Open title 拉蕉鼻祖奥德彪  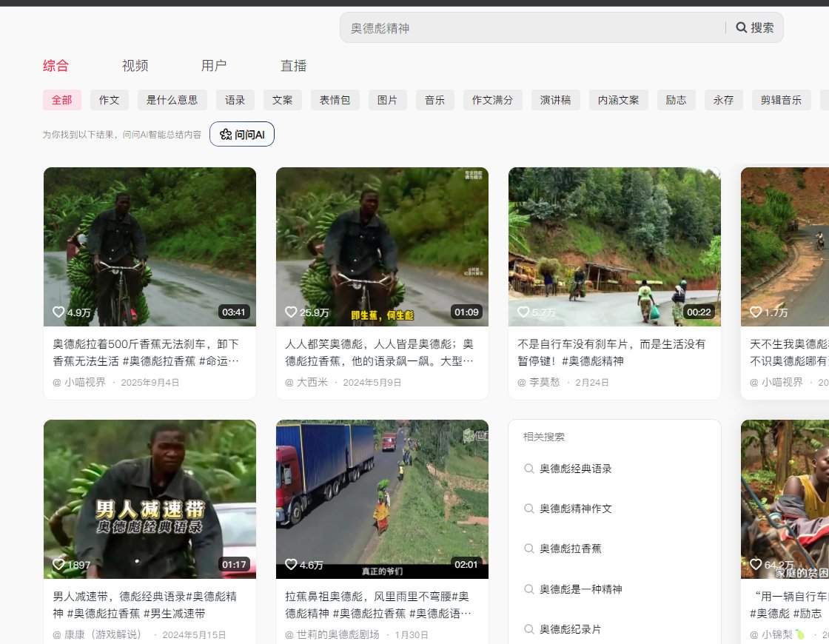[378, 605]
